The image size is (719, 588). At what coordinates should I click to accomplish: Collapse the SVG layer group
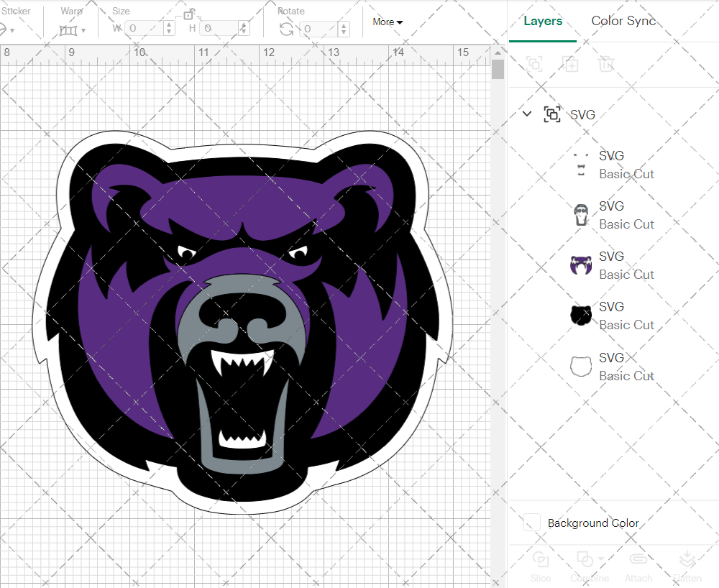(527, 114)
